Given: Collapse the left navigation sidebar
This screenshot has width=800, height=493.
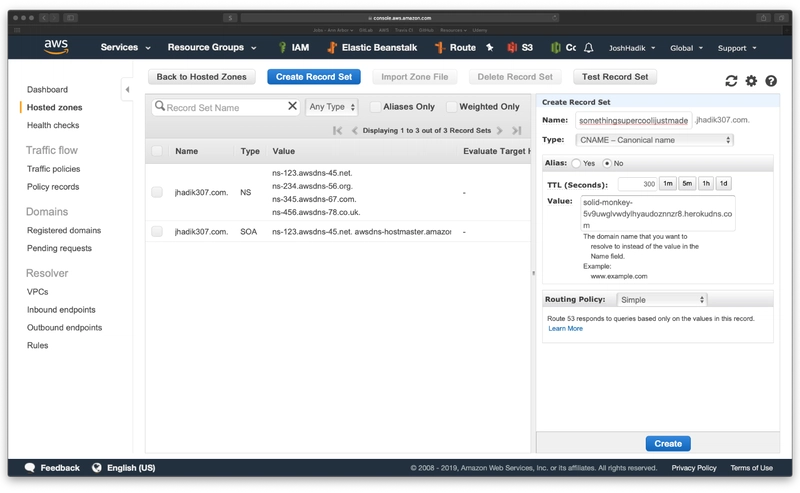Looking at the screenshot, I should tap(127, 90).
